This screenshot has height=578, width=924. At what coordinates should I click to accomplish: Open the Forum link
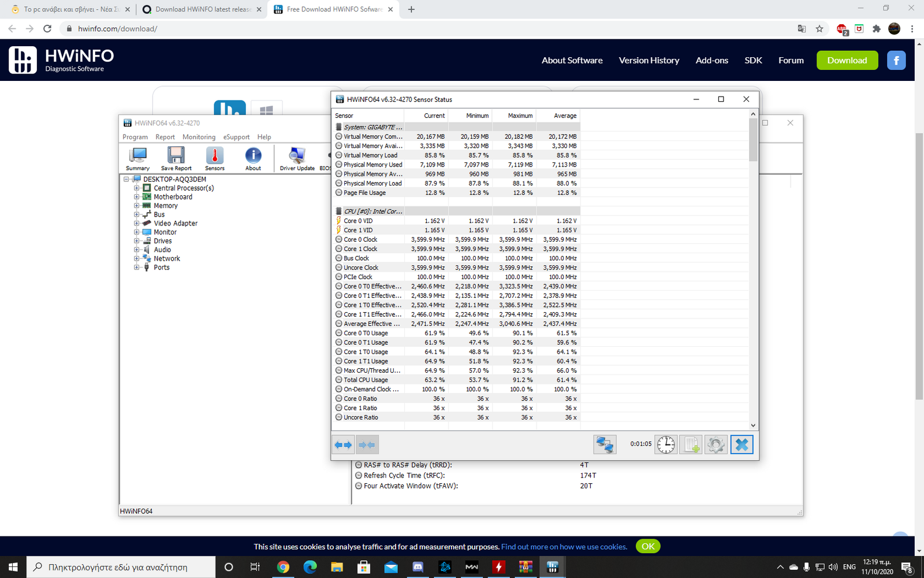point(791,60)
